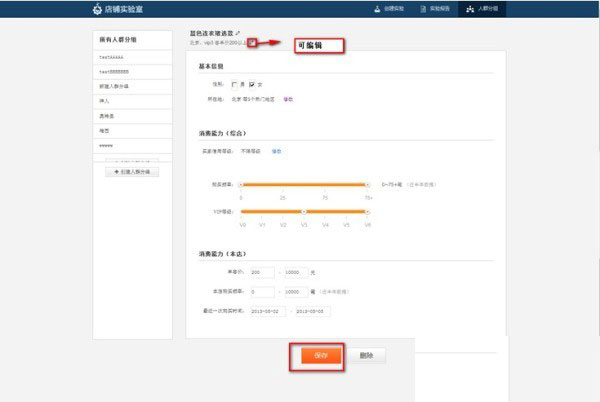This screenshot has height=402, width=600.
Task: Click the 创建人群分组 button with plus sign
Action: [x=132, y=172]
